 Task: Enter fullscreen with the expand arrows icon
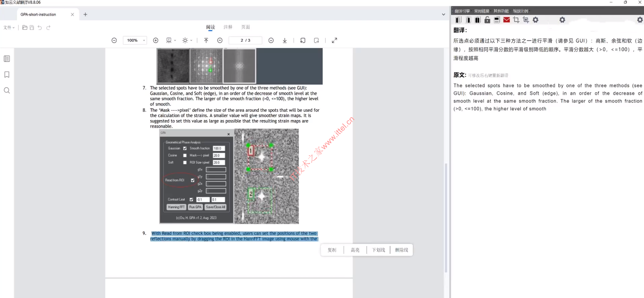tap(334, 40)
